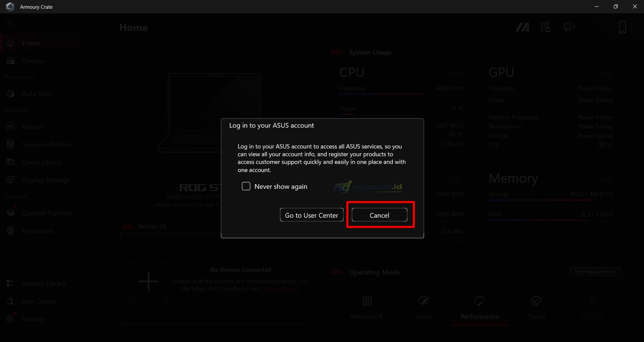Screen dimensions: 644x342
Task: Select the Macros sidebar icon
Action: pos(10,127)
